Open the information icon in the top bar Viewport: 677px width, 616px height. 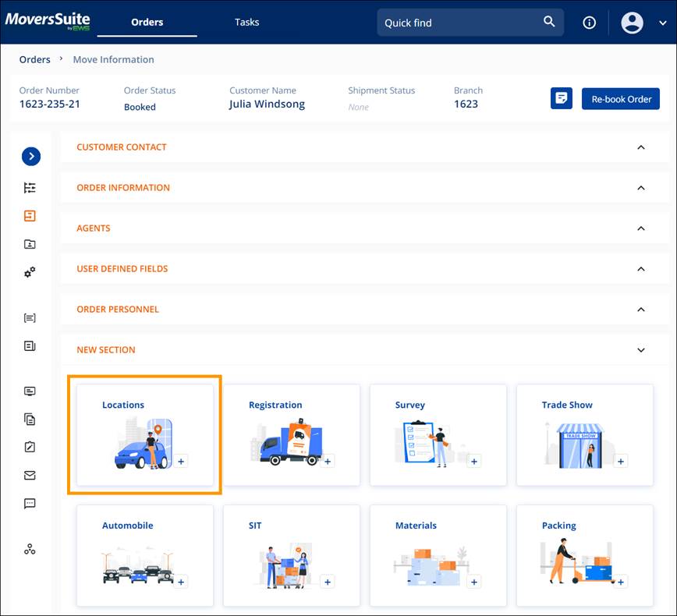pyautogui.click(x=589, y=22)
